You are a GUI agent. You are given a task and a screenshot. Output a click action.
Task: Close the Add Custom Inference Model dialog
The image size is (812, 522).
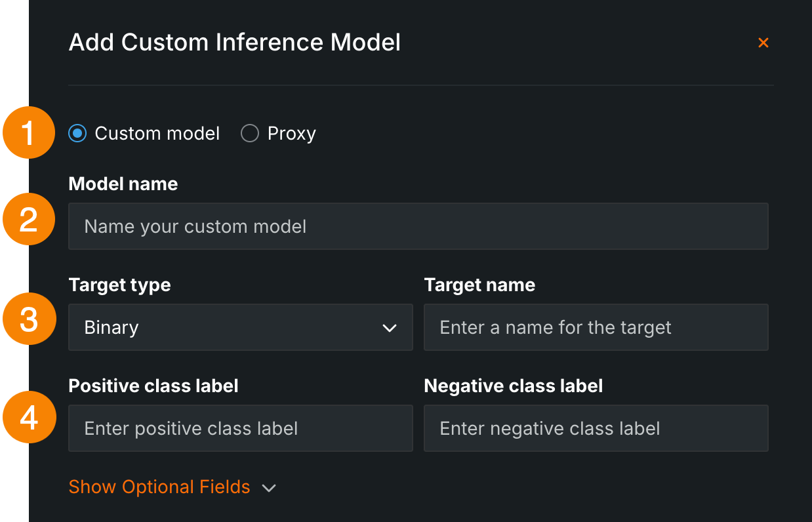click(763, 43)
